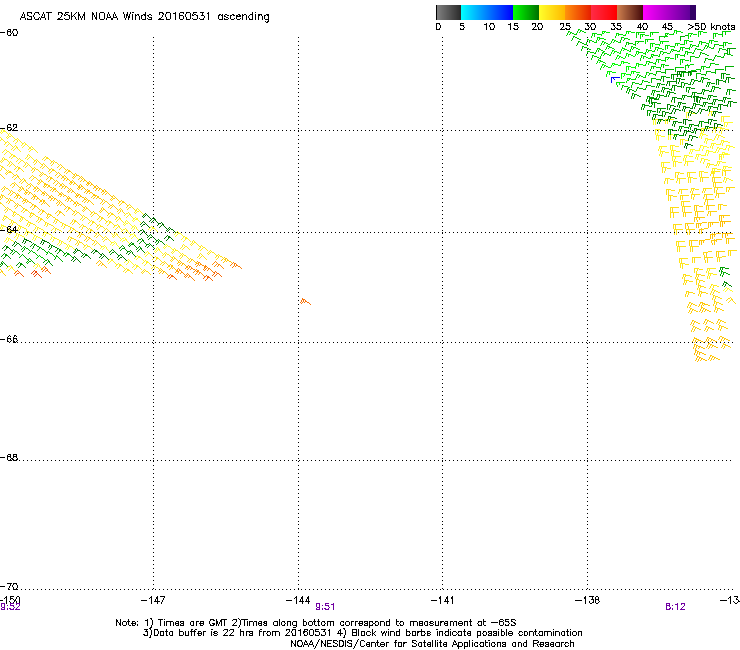Click the title text 'ASCAT 25KM NOAA Winds 20160531 ascending'
Screen dimensions: 740x650
tap(144, 17)
